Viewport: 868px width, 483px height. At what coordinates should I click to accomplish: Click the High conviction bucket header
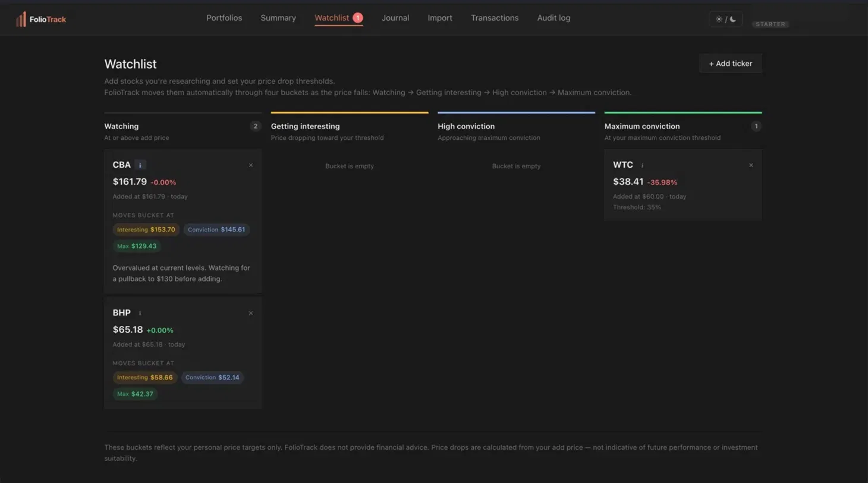(x=466, y=126)
